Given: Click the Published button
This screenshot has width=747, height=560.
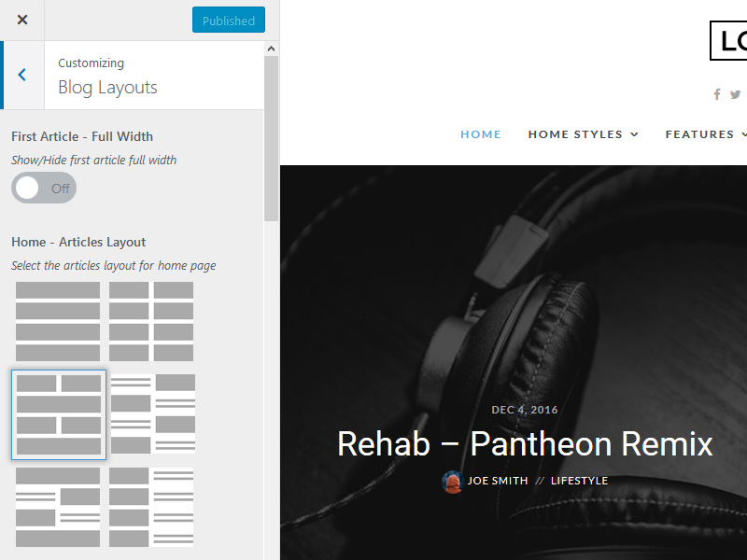Looking at the screenshot, I should pos(228,21).
